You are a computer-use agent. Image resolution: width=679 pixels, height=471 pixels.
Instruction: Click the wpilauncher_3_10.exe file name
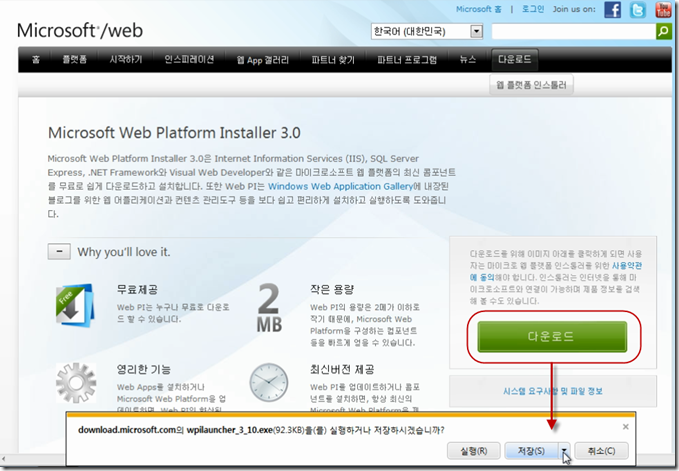(230, 430)
